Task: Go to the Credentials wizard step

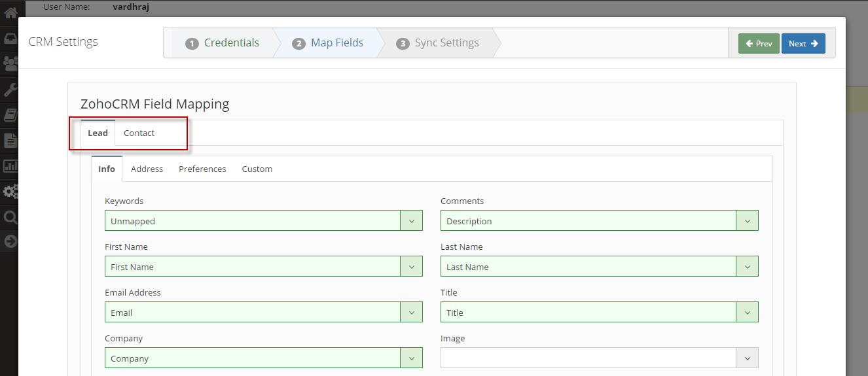Action: click(223, 43)
